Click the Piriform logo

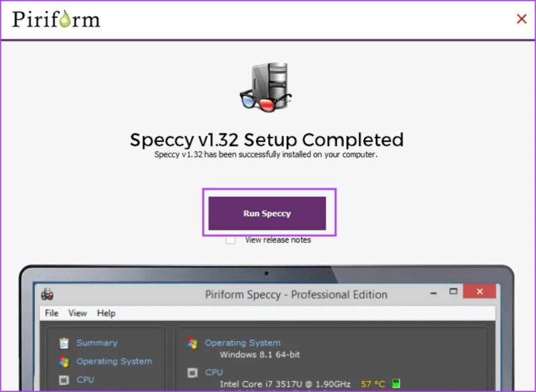[56, 19]
